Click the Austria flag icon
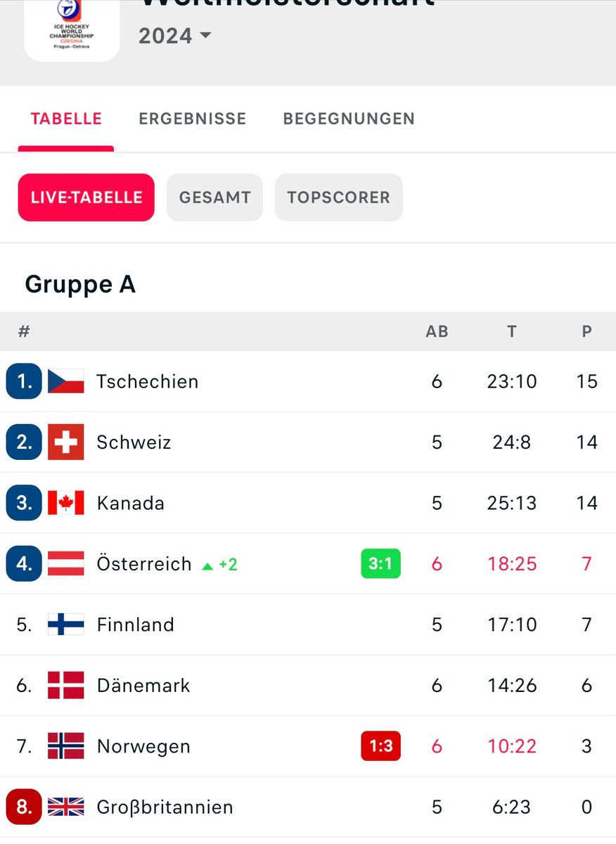Screen dimensions: 616x844 (x=66, y=563)
